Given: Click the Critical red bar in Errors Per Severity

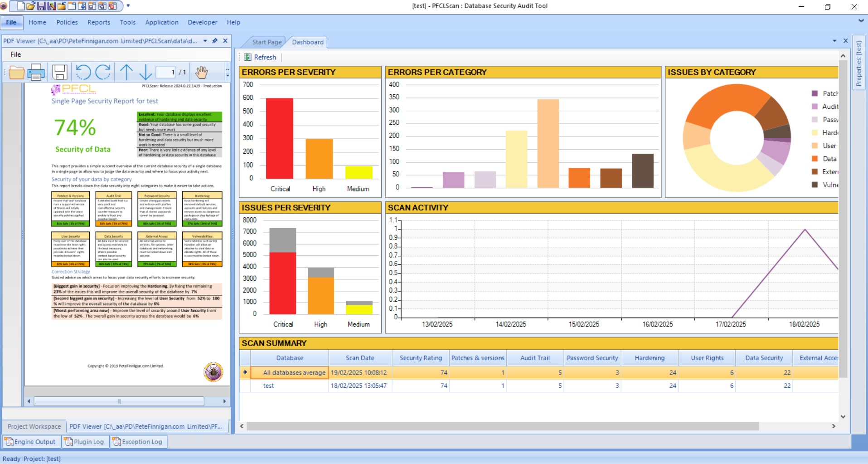Looking at the screenshot, I should tap(280, 138).
